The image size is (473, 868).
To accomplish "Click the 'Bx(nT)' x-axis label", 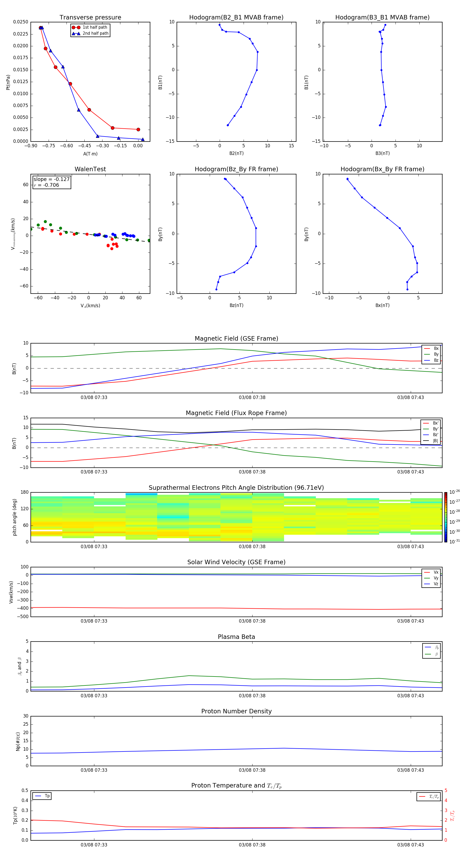I will (382, 305).
